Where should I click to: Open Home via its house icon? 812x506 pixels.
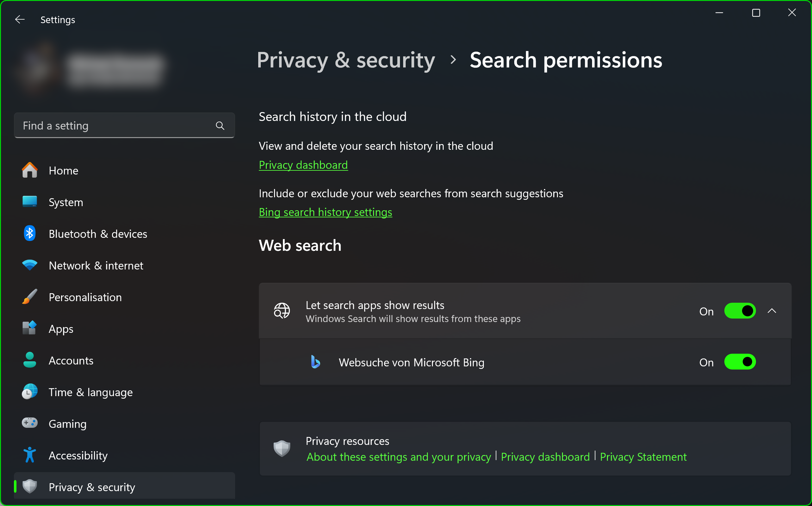(x=30, y=170)
